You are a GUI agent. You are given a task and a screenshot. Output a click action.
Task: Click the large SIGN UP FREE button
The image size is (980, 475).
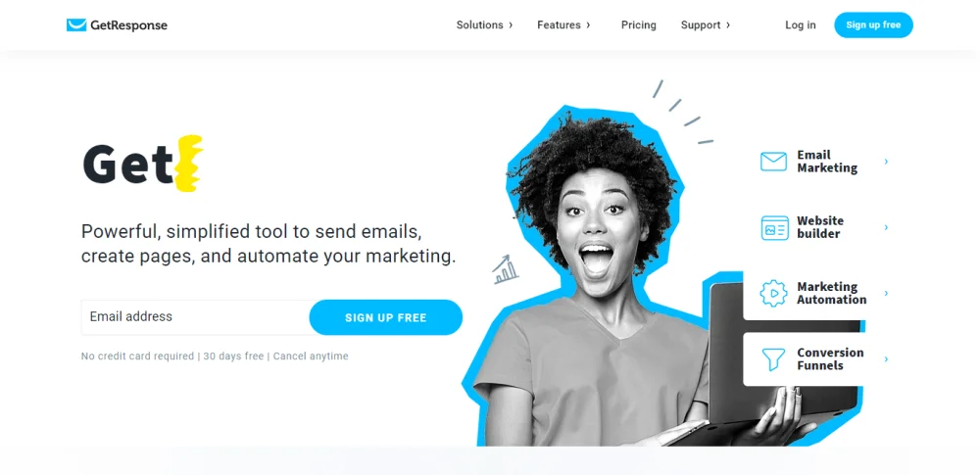(385, 317)
